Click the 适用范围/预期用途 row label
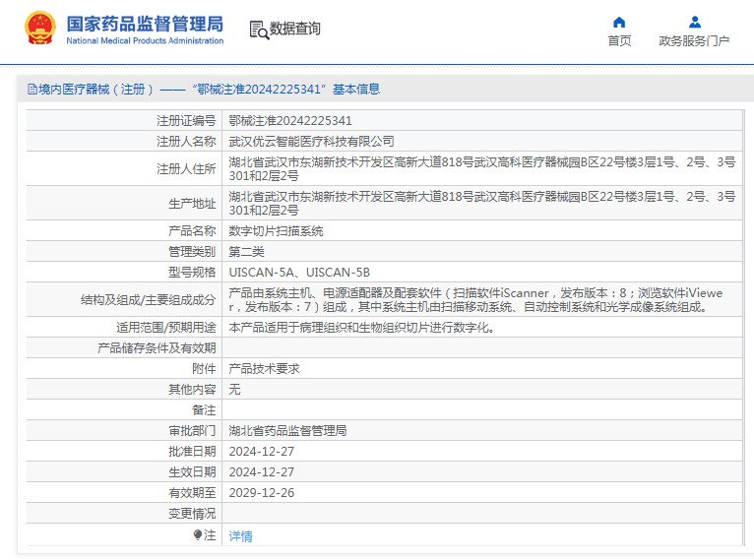The image size is (754, 560). coord(166,328)
